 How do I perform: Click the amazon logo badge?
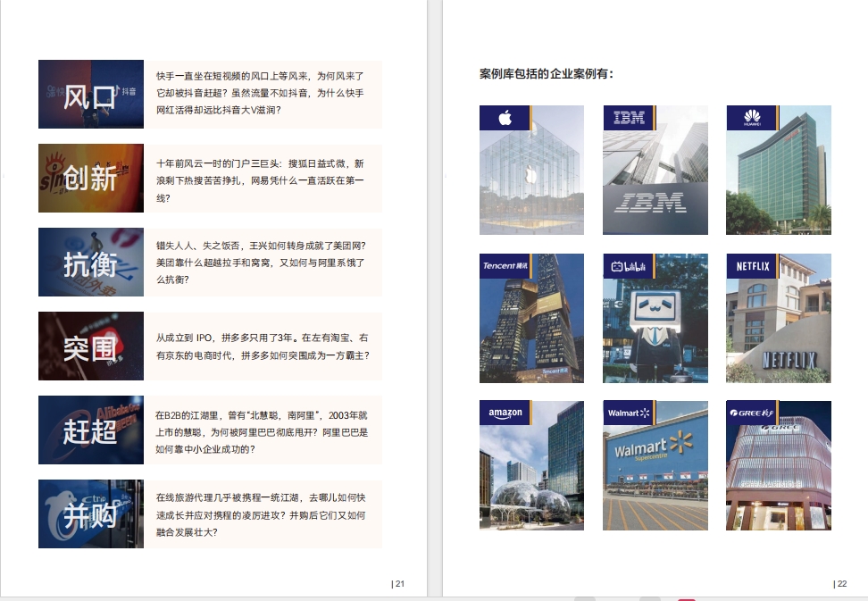click(505, 413)
